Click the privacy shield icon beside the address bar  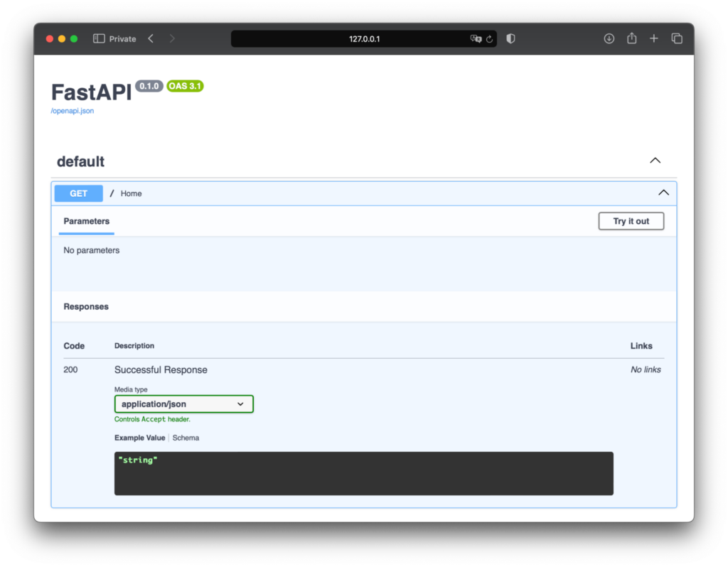coord(510,38)
